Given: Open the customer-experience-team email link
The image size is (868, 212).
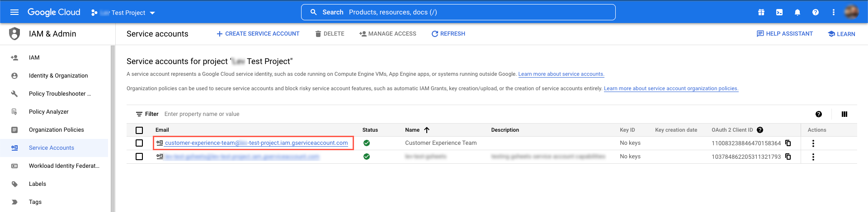Looking at the screenshot, I should click(x=256, y=143).
